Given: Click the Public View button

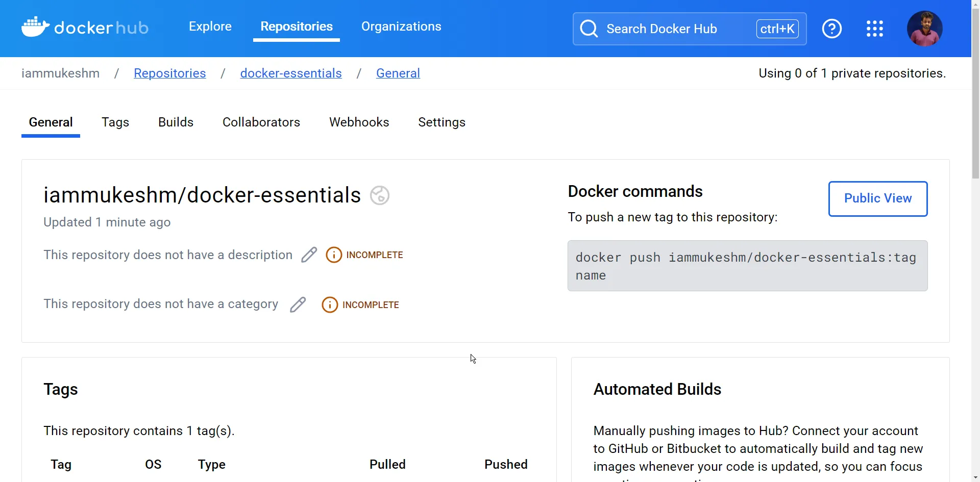Looking at the screenshot, I should (x=877, y=198).
